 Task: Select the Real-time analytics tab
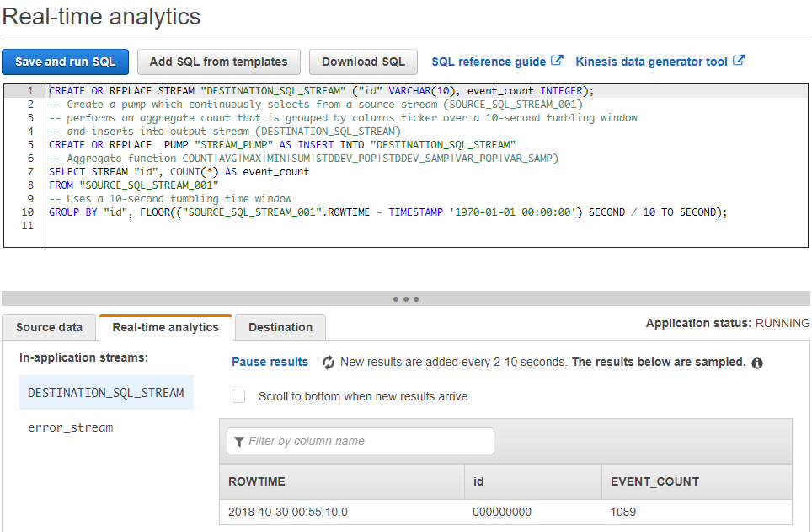(165, 327)
